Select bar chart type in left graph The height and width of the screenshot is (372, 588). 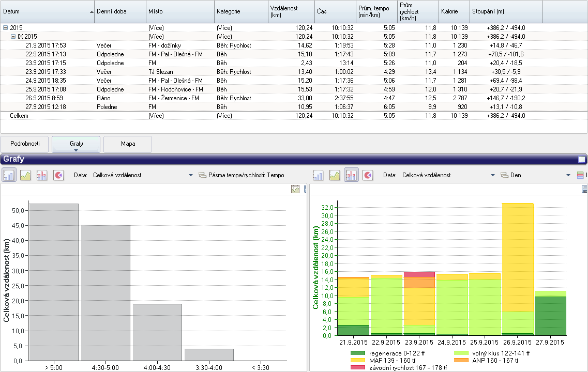click(x=9, y=175)
